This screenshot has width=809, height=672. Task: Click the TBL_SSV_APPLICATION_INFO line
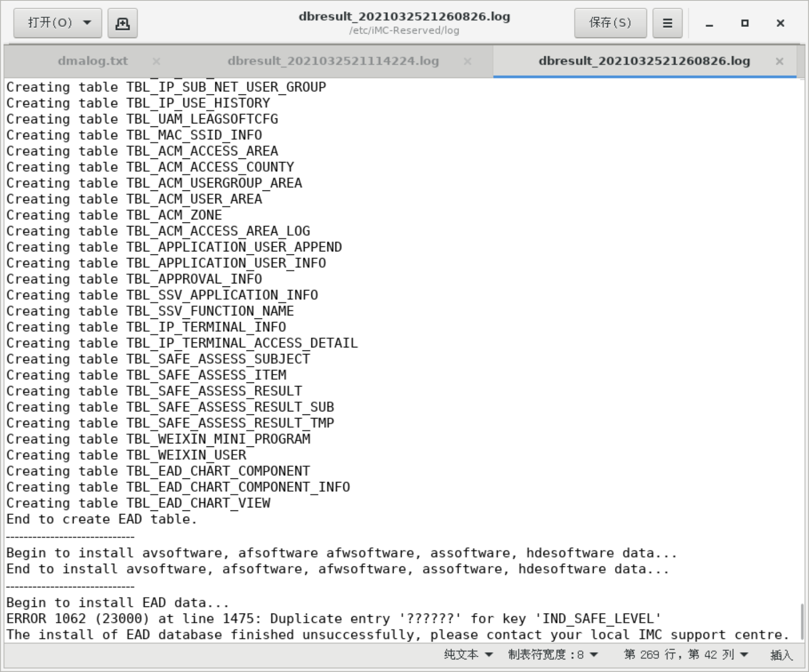(x=163, y=295)
